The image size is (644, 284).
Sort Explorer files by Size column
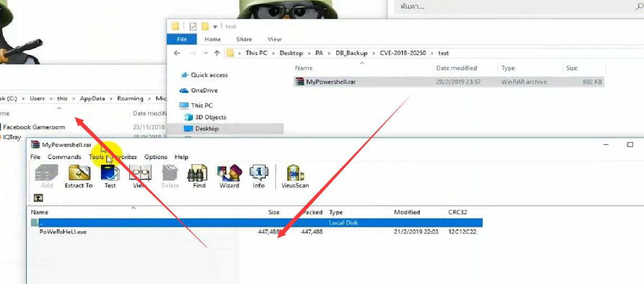(572, 68)
